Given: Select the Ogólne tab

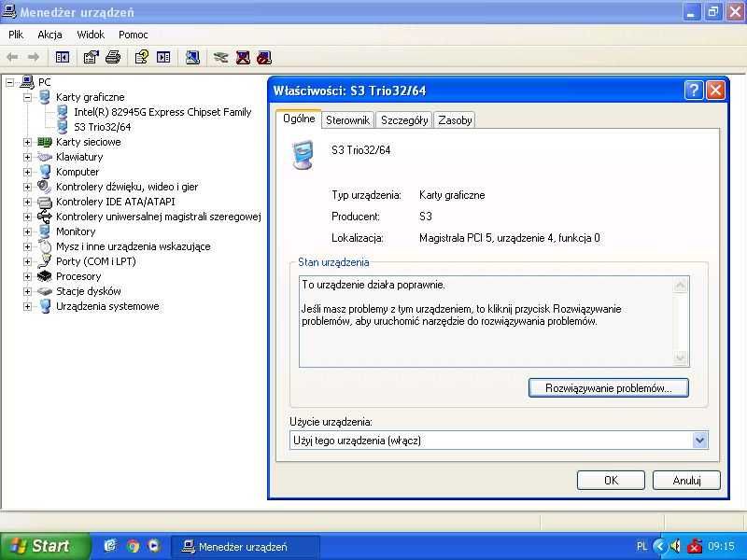Looking at the screenshot, I should 299,119.
